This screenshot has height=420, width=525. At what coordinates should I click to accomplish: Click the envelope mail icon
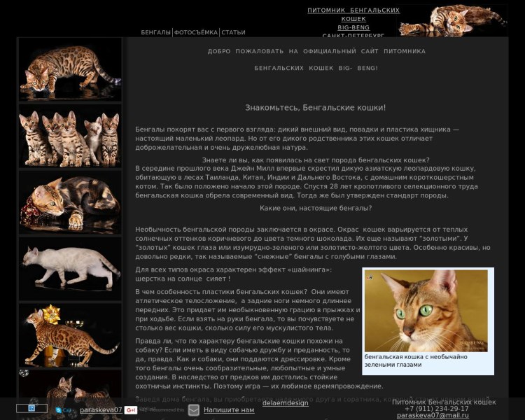click(194, 410)
